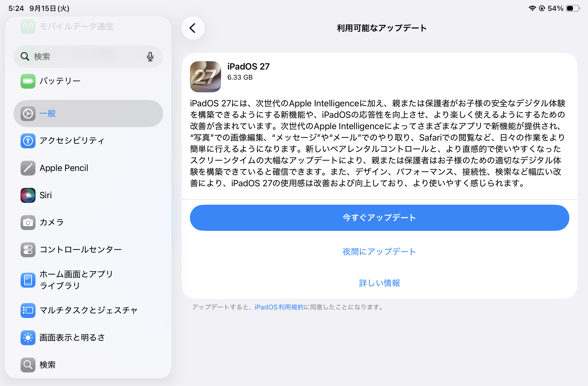Tap the Siri icon

28,195
